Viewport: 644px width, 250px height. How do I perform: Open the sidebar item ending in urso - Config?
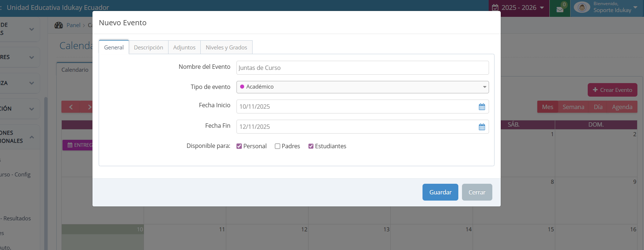click(16, 175)
